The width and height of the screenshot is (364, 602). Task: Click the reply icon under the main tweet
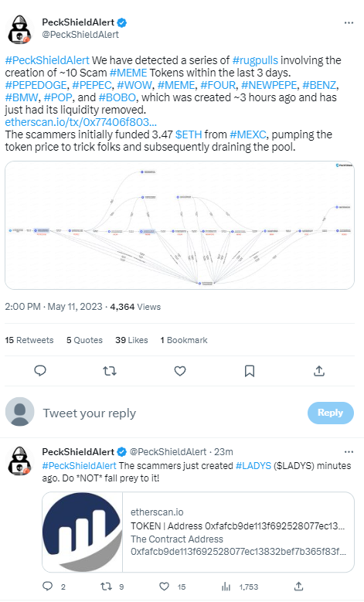pos(40,371)
